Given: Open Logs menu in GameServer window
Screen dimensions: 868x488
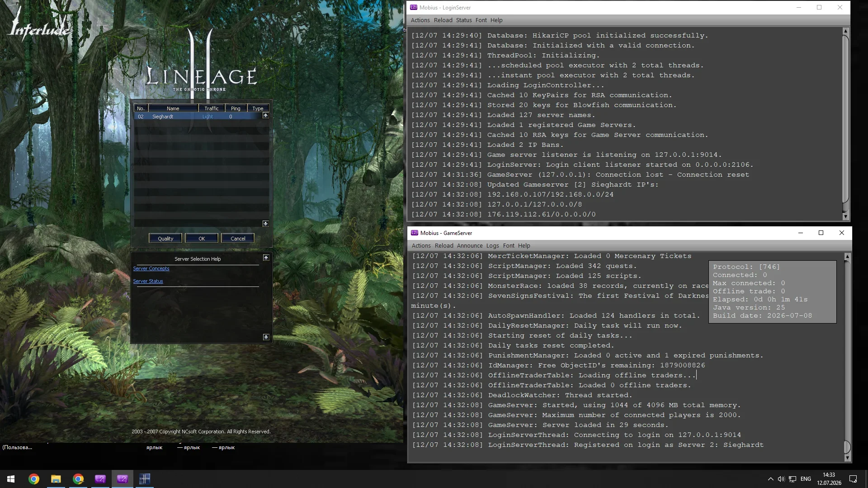Looking at the screenshot, I should pyautogui.click(x=493, y=246).
